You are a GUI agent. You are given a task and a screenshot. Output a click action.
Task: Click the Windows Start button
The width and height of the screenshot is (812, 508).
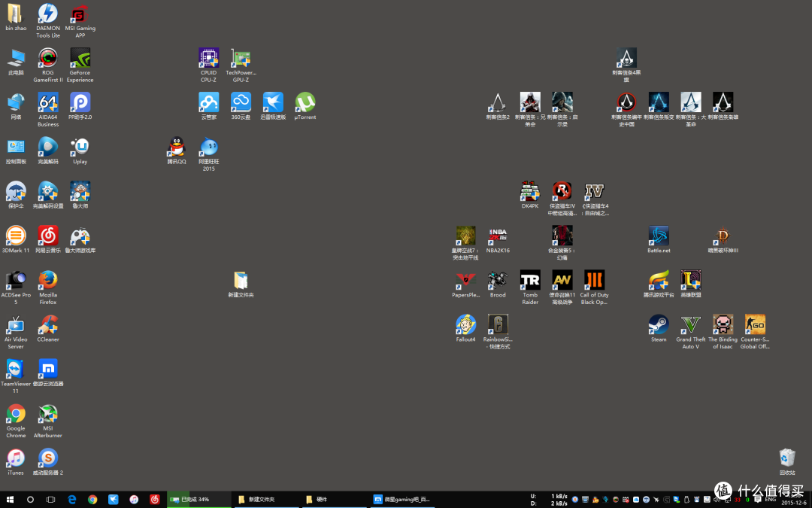10,499
